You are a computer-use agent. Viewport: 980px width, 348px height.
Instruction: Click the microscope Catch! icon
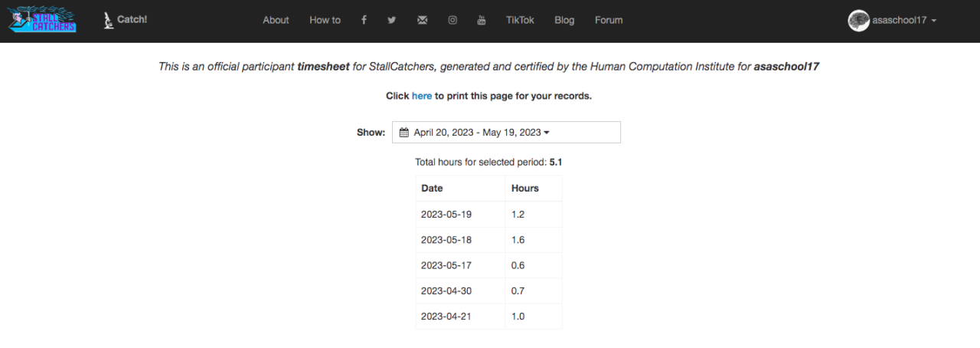[109, 21]
